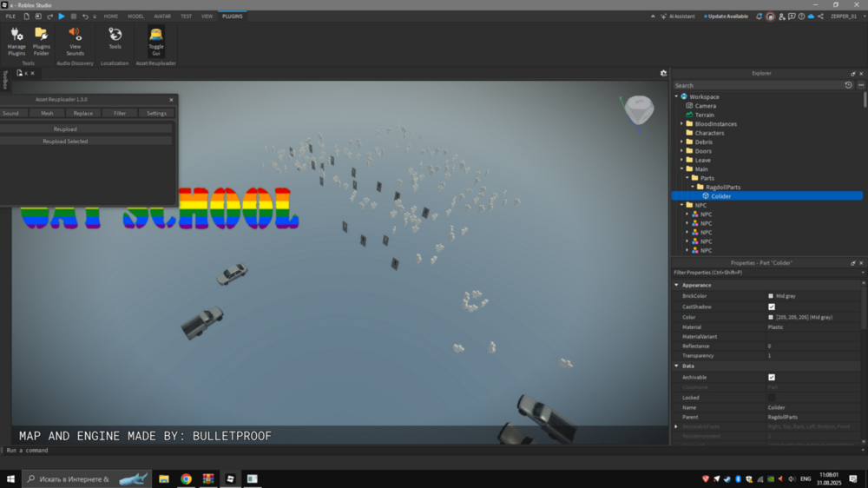The width and height of the screenshot is (868, 488).
Task: Undock the Properties panel
Action: pos(853,263)
